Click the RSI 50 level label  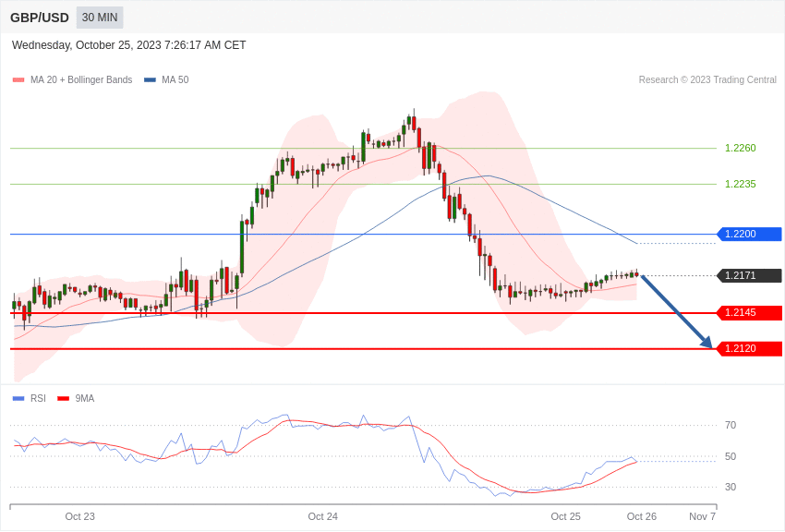pos(731,456)
